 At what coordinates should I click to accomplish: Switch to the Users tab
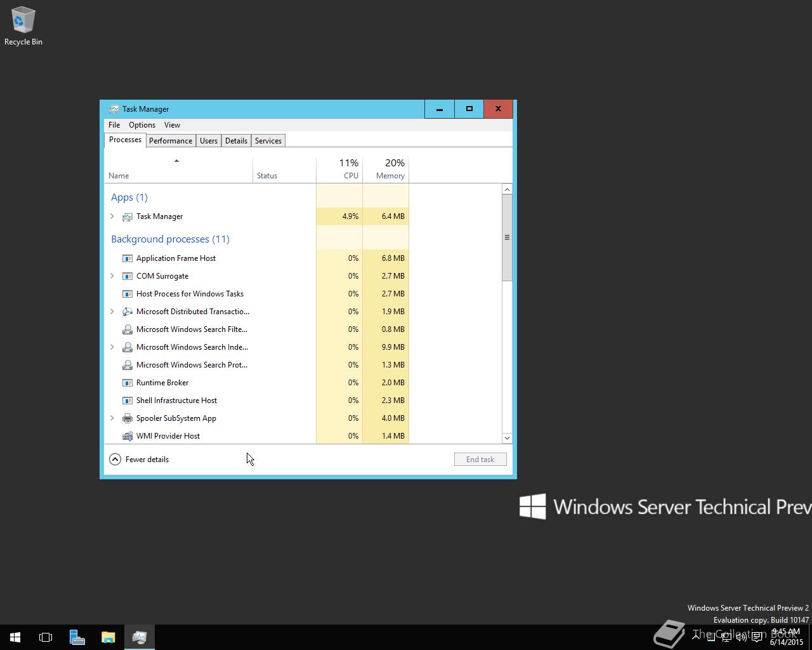209,141
